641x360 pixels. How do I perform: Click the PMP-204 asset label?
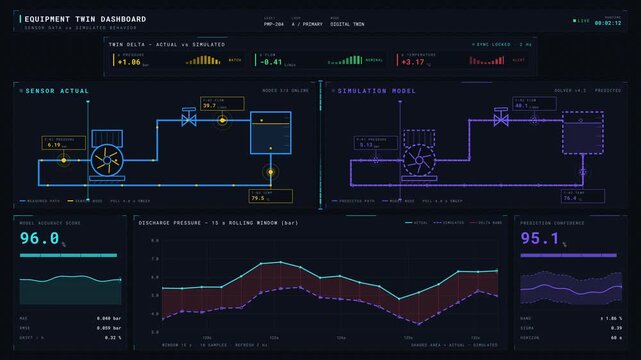[273, 24]
